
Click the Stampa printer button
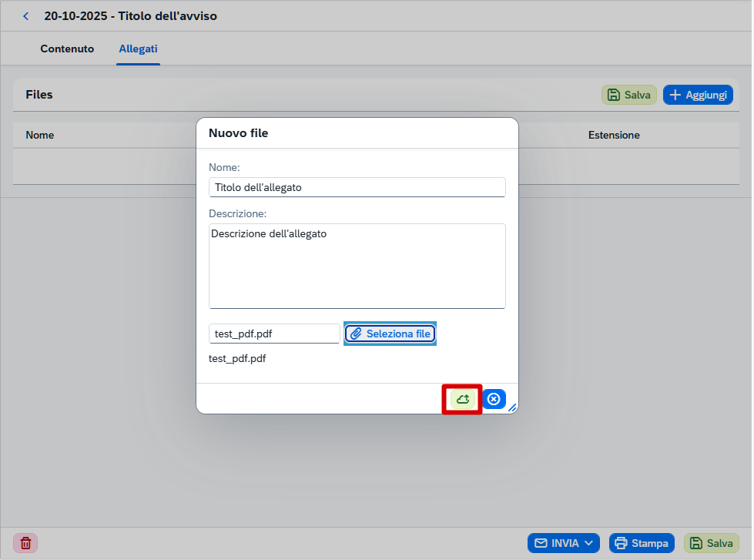pyautogui.click(x=642, y=543)
